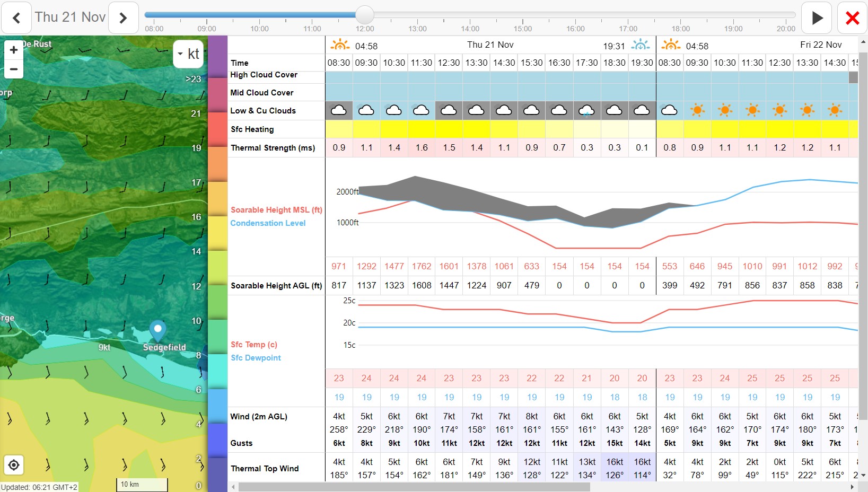Viewport: 868px width, 492px height.
Task: Click the vertical scrollbar thumb at right
Action: coord(863,236)
